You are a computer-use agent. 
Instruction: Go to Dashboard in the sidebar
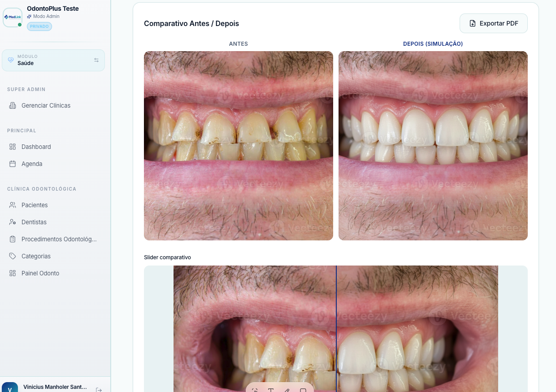[x=36, y=147]
